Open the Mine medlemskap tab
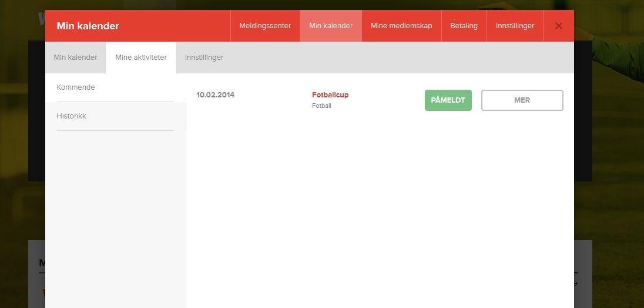 [401, 26]
